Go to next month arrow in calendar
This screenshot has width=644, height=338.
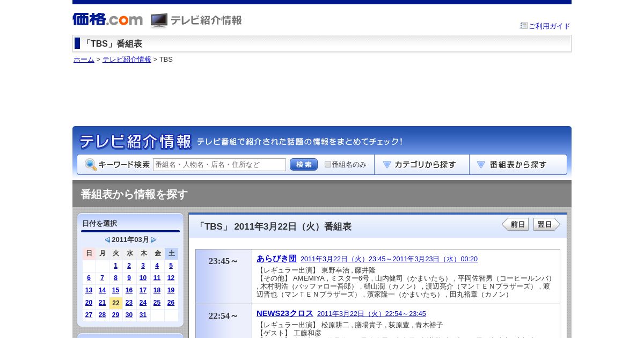153,240
